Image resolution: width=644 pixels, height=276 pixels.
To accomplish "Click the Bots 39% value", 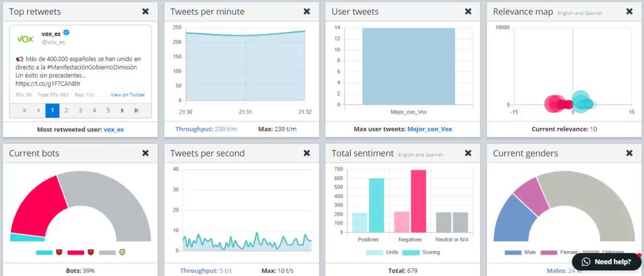I will 80,271.
